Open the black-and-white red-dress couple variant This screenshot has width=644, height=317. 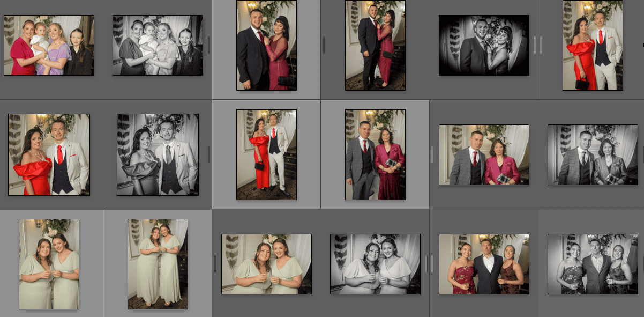tap(158, 153)
